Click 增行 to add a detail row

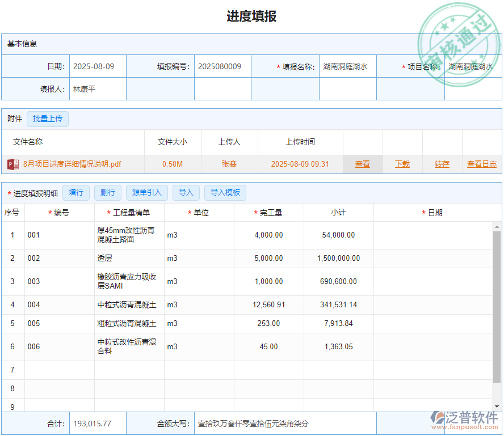coord(76,192)
